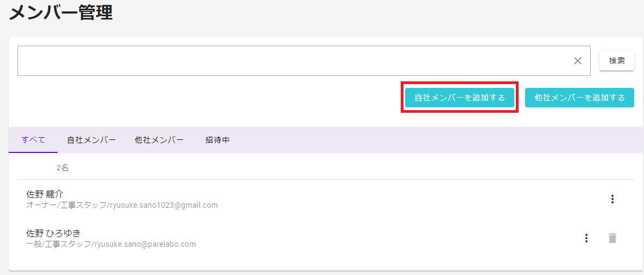Click the オーナー/工事スタッフ role text

(66, 205)
